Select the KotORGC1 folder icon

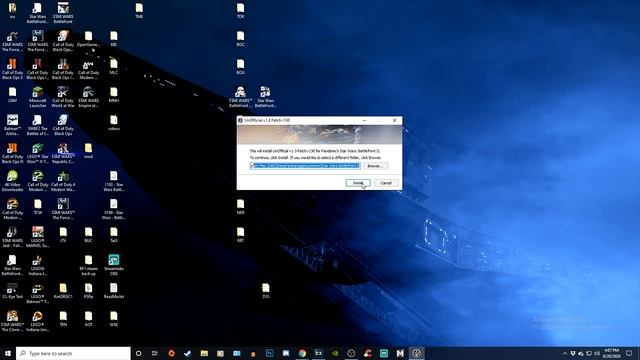63,291
